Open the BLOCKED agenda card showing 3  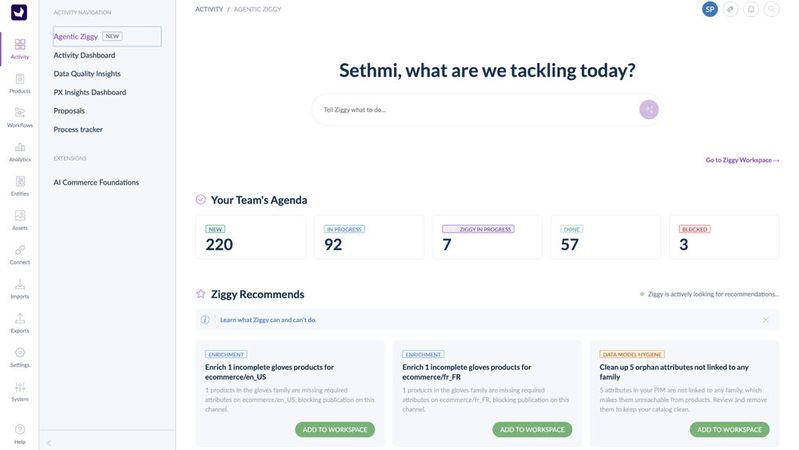coord(724,237)
